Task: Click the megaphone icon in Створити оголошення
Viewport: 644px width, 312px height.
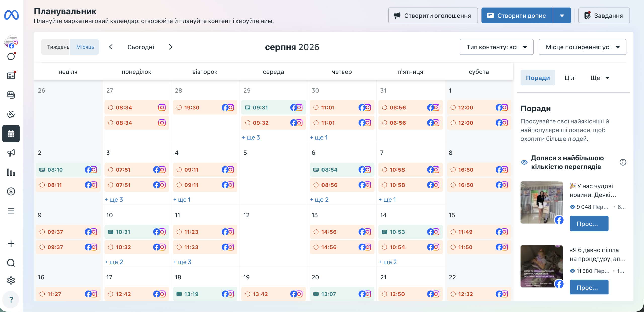Action: (397, 16)
